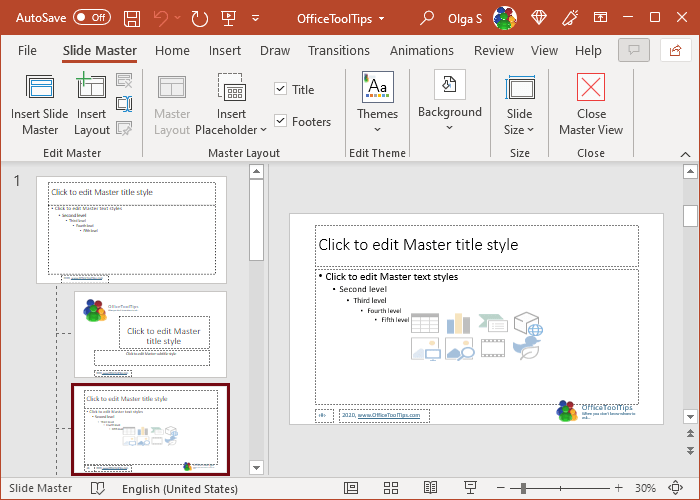The height and width of the screenshot is (500, 700).
Task: Click the spell check book icon
Action: (x=97, y=488)
